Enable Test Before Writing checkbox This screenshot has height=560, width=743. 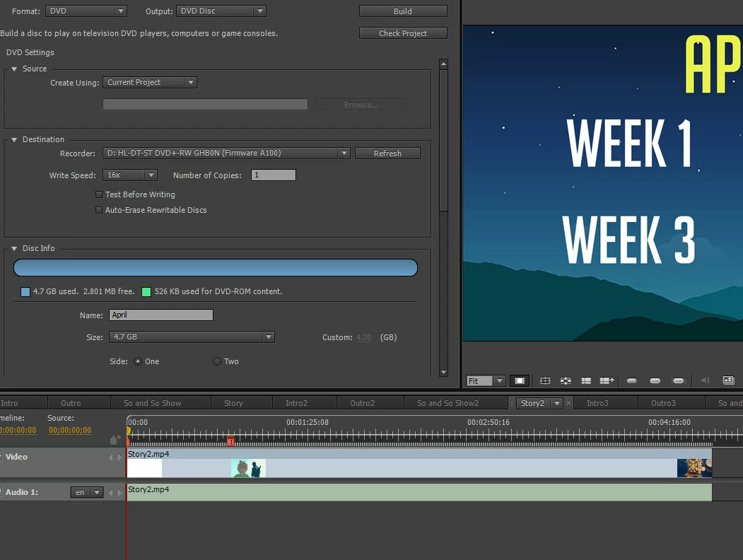point(99,194)
